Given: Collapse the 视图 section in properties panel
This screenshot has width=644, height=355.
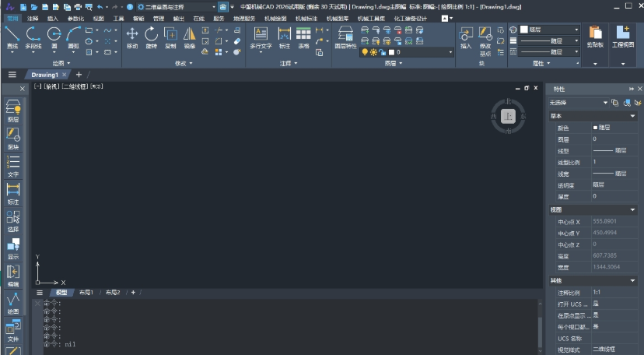Looking at the screenshot, I should (633, 209).
